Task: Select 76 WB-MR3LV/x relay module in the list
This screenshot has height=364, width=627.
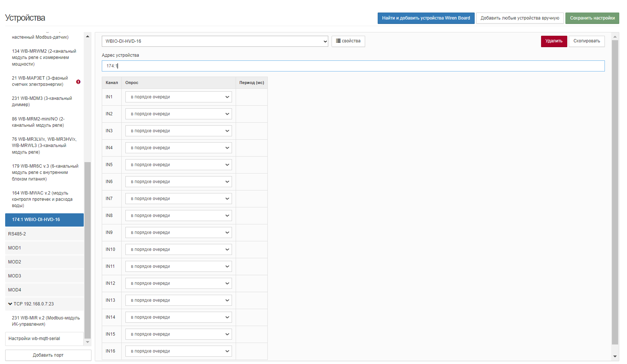Action: click(x=44, y=146)
